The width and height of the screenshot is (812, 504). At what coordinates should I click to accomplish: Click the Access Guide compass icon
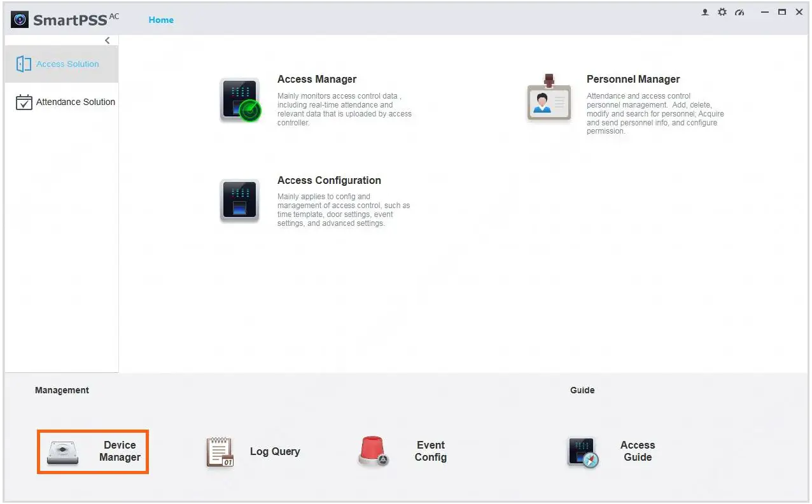583,452
